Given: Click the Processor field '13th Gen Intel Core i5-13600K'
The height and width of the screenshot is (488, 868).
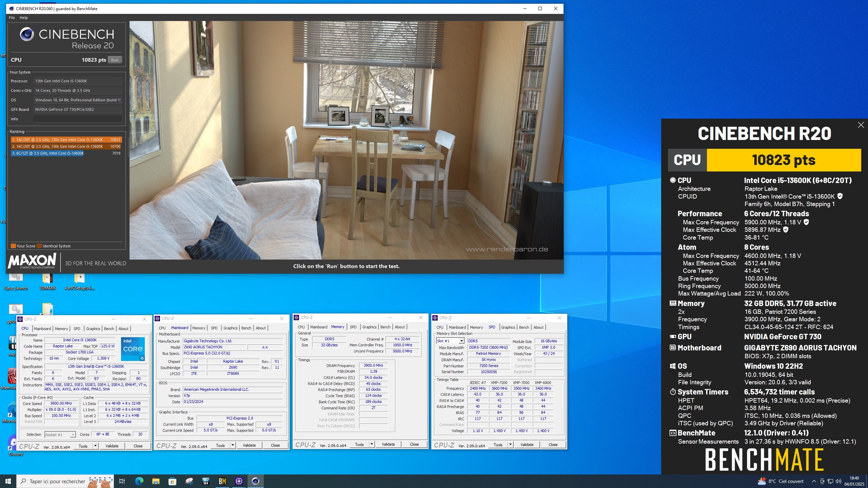Looking at the screenshot, I should pos(78,81).
